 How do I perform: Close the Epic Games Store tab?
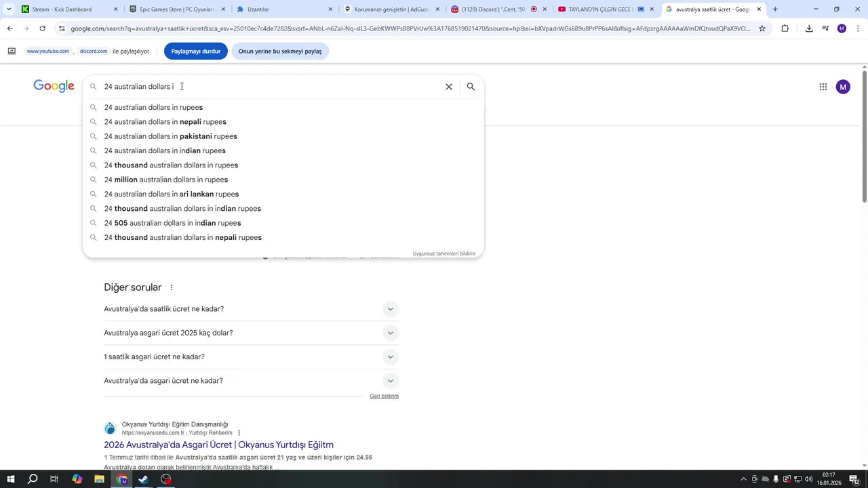pos(223,9)
